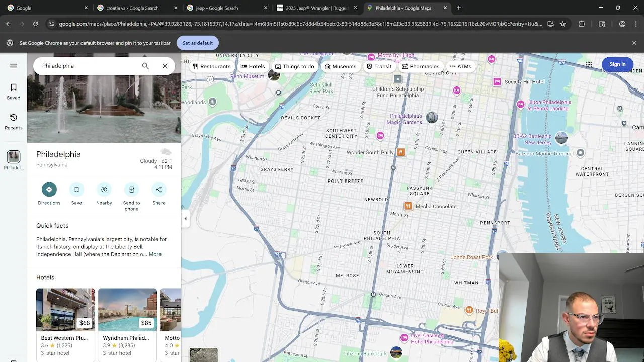
Task: Click the Point Breeze neighborhood label
Action: (345, 181)
